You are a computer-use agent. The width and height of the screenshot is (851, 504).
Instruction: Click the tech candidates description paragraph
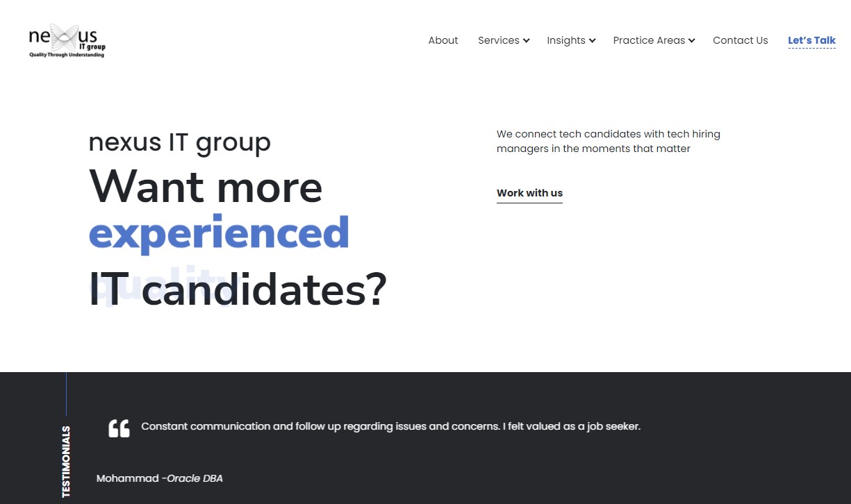pyautogui.click(x=608, y=141)
